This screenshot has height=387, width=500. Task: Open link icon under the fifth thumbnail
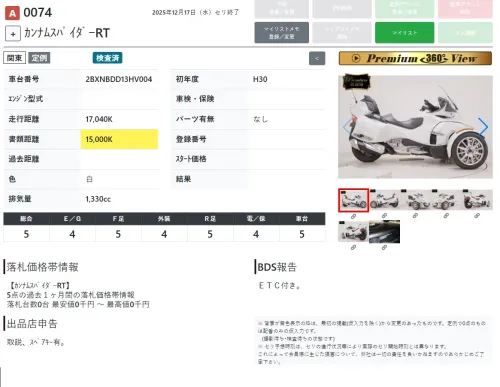click(x=477, y=216)
